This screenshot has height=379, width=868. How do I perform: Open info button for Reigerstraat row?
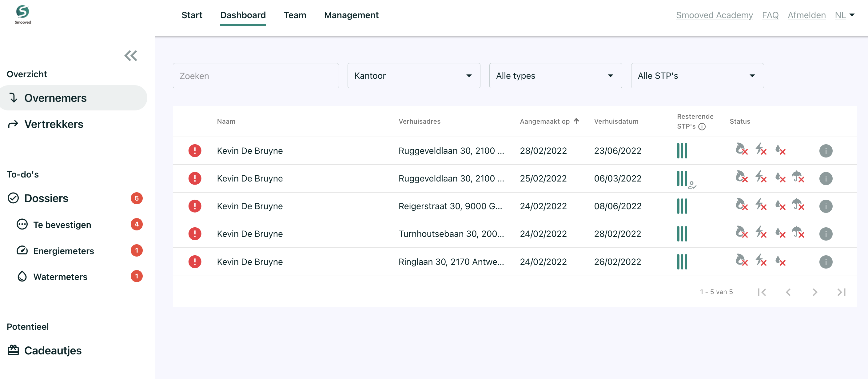[x=826, y=206]
